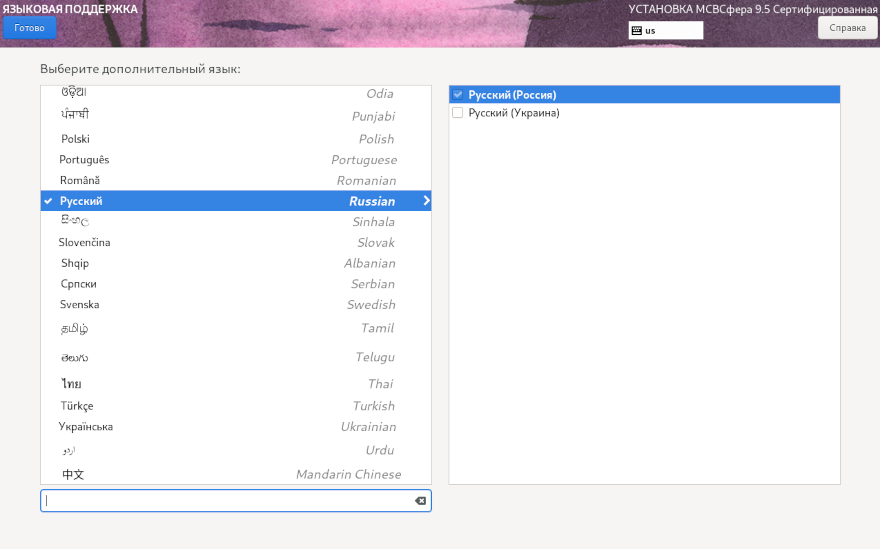Open the us keyboard layout indicator
Image resolution: width=880 pixels, height=549 pixels.
[x=665, y=31]
